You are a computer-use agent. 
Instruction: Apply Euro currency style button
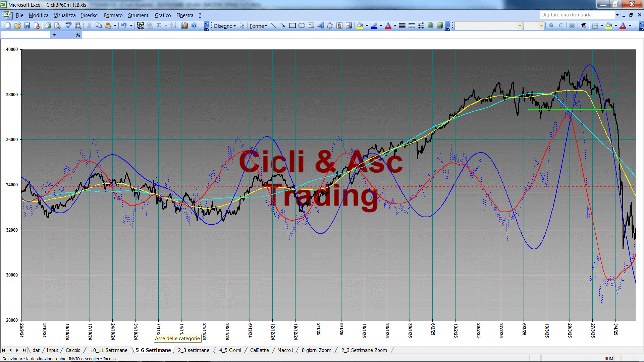point(584,25)
